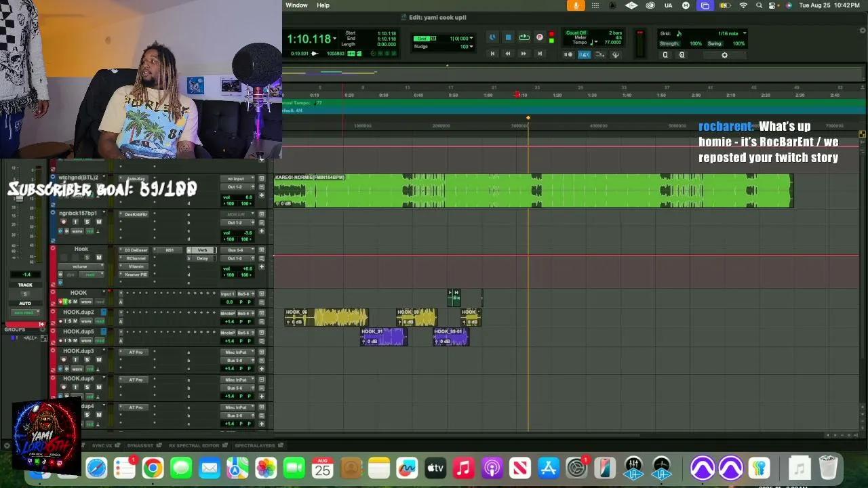Open the Verb send on Hook
Viewport: 868px width, 488px height.
point(202,250)
